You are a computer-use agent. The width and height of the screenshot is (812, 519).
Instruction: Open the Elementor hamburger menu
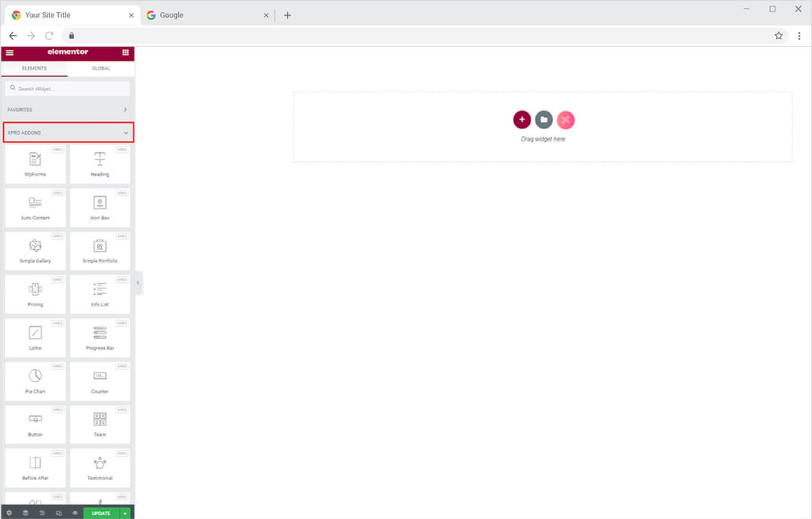[10, 52]
